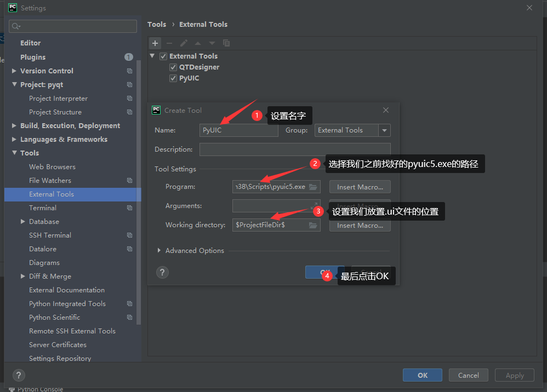
Task: Toggle PyUIC checkbox
Action: click(x=173, y=78)
